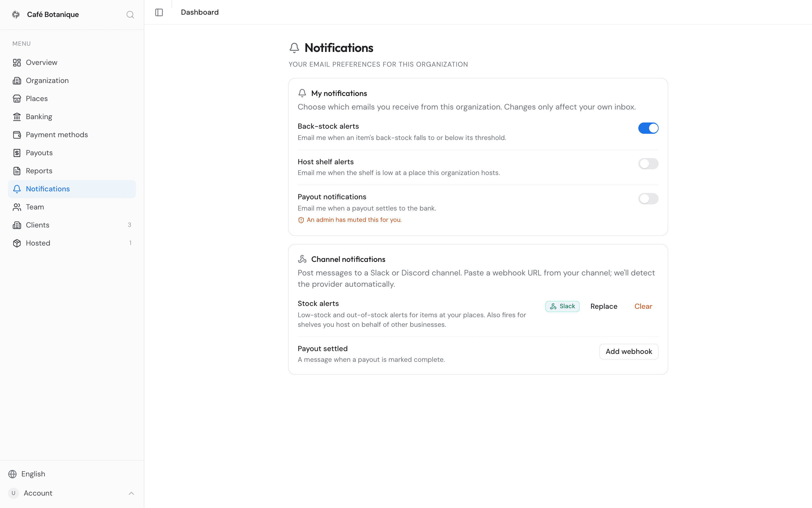This screenshot has height=508, width=812.
Task: Click Replace for Stock alerts webhook
Action: [604, 306]
